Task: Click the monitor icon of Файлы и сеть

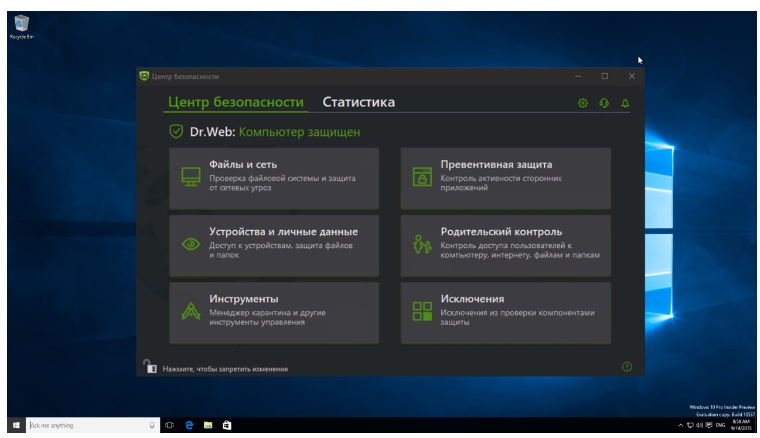Action: (x=190, y=177)
